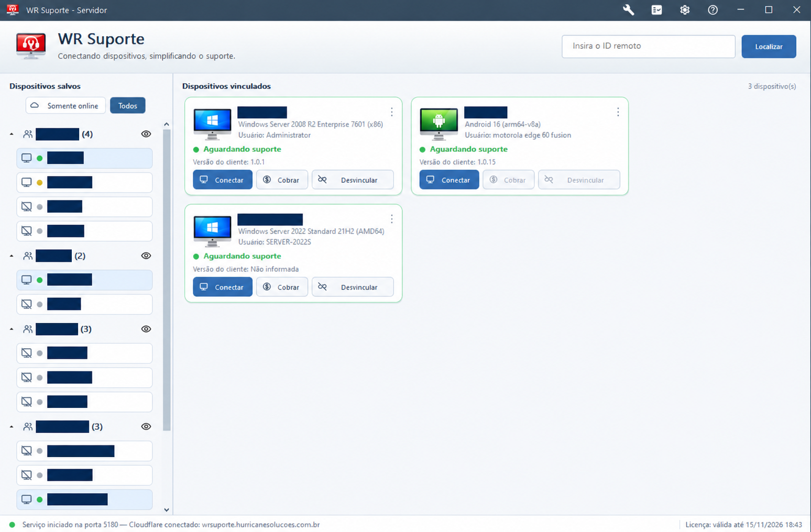Click the Android monitor icon on device card

pos(439,124)
